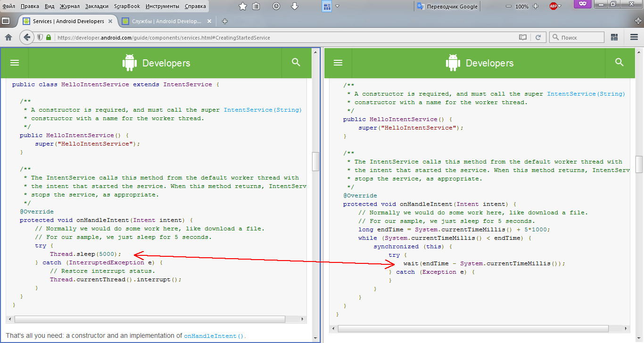Screen dimensions: 644x343
Task: Click the Adblock Plus icon in the toolbar
Action: click(553, 6)
